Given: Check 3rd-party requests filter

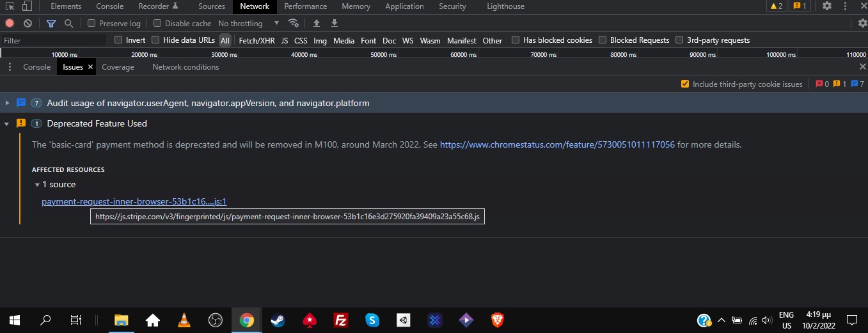Looking at the screenshot, I should pos(679,40).
